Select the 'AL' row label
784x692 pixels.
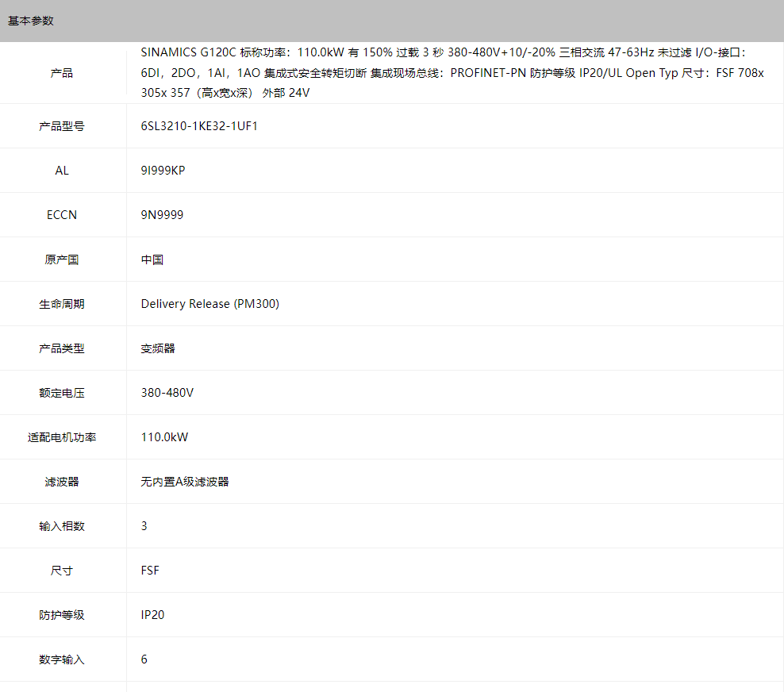62,171
